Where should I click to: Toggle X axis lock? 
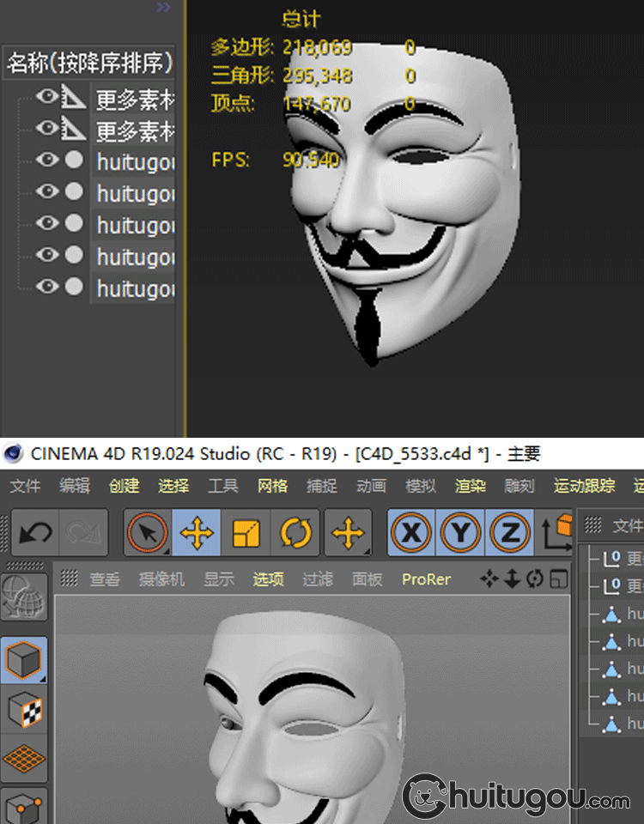coord(411,533)
